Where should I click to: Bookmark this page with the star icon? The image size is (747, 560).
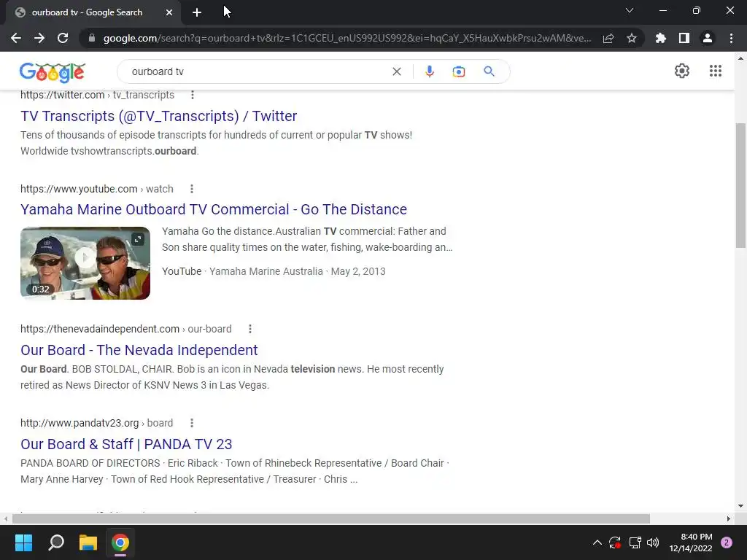pos(632,38)
